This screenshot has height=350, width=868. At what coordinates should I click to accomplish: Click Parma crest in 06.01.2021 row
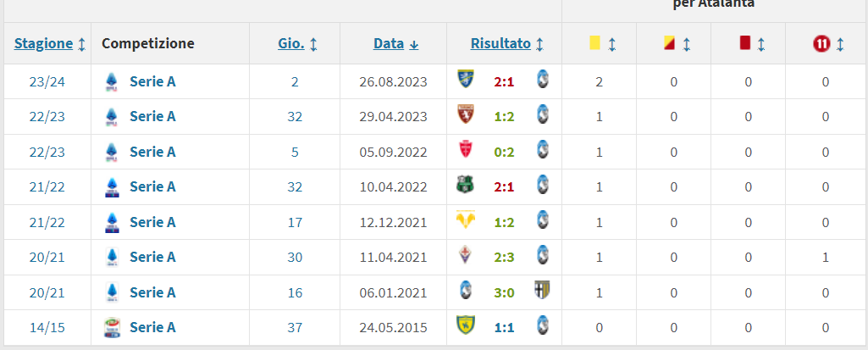click(x=542, y=291)
